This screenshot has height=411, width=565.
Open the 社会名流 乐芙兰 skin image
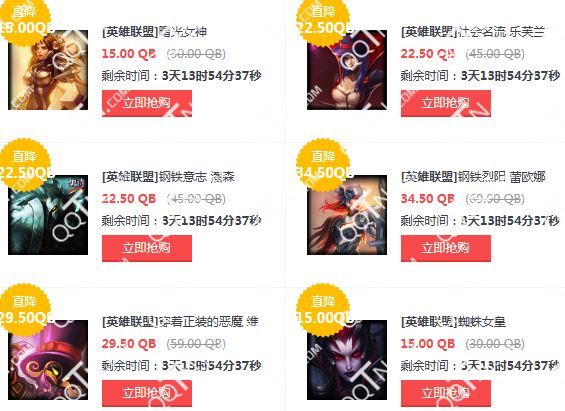point(347,70)
